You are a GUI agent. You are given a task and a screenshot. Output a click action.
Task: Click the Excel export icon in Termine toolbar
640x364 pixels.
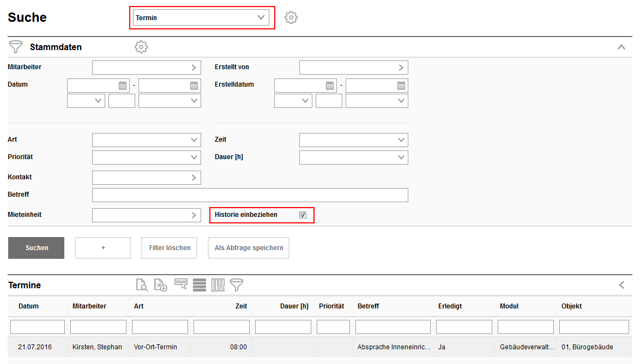point(161,284)
